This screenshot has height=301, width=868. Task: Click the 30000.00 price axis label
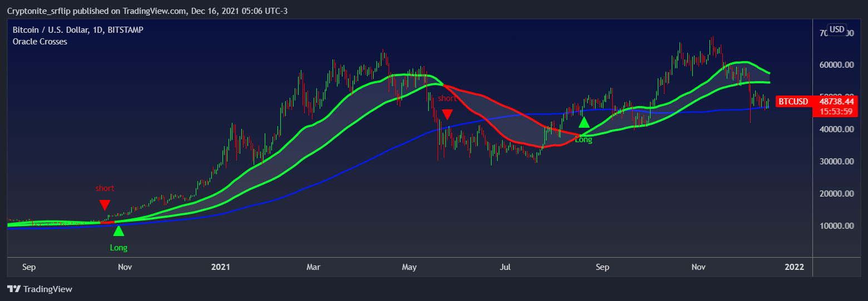pos(836,162)
